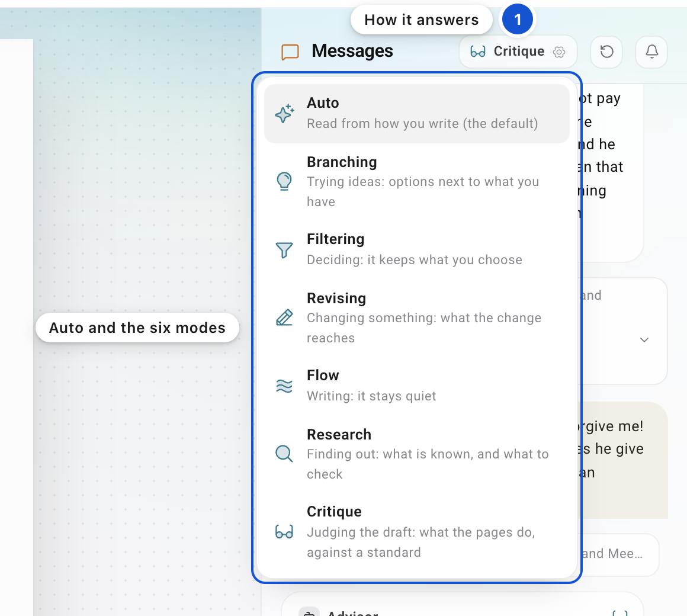This screenshot has width=687, height=616.
Task: Click the pencil icon next to Revising
Action: (284, 317)
